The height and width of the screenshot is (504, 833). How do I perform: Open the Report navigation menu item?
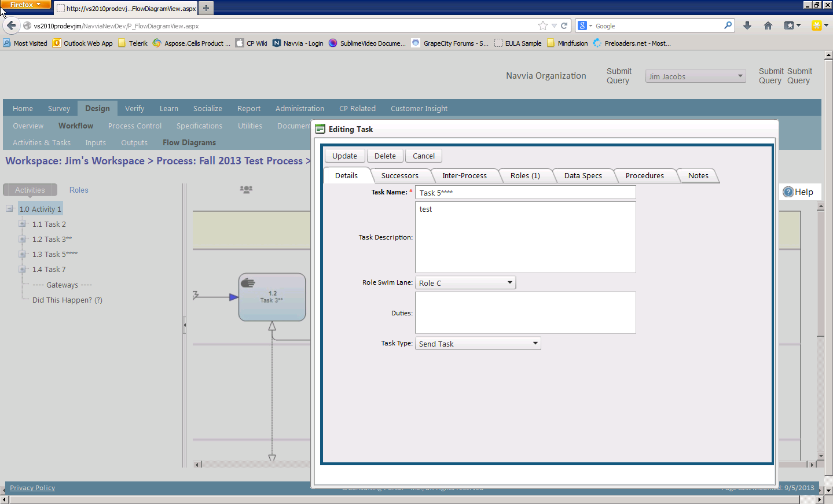click(249, 108)
